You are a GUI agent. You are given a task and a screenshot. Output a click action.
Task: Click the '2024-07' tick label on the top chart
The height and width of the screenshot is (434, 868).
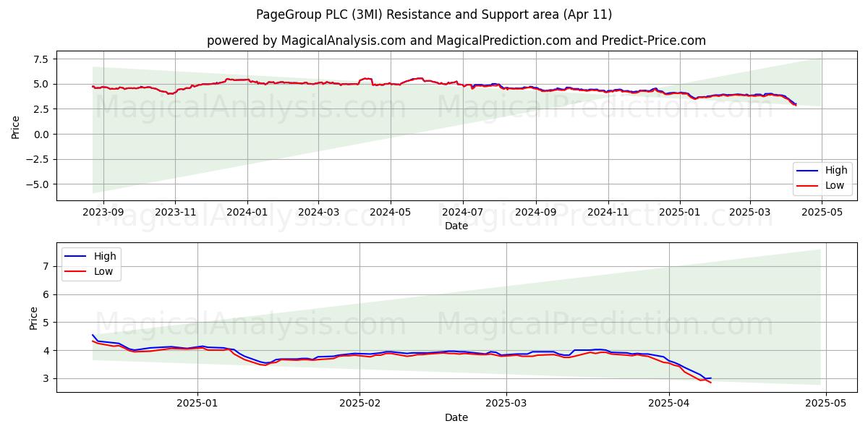pyautogui.click(x=462, y=212)
